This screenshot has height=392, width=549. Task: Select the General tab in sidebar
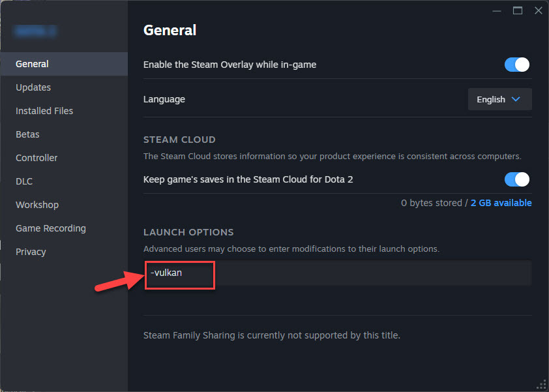click(x=33, y=64)
